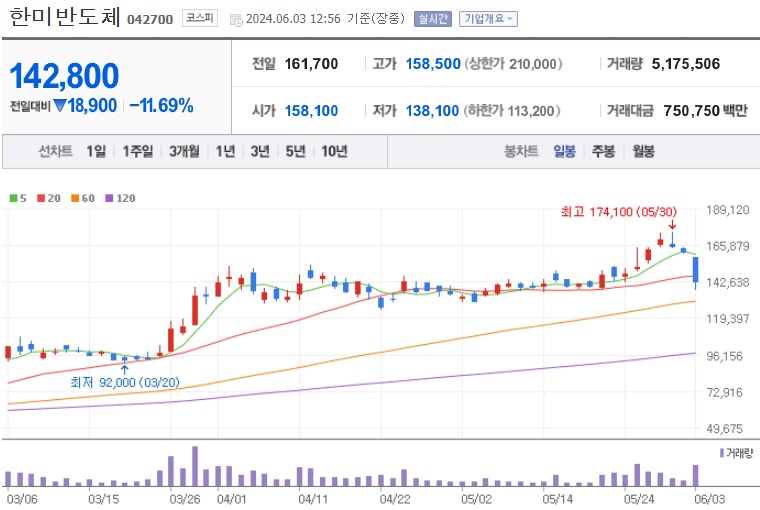Click the tallest volume bar near 03/26
The width and height of the screenshot is (760, 510).
[x=195, y=466]
